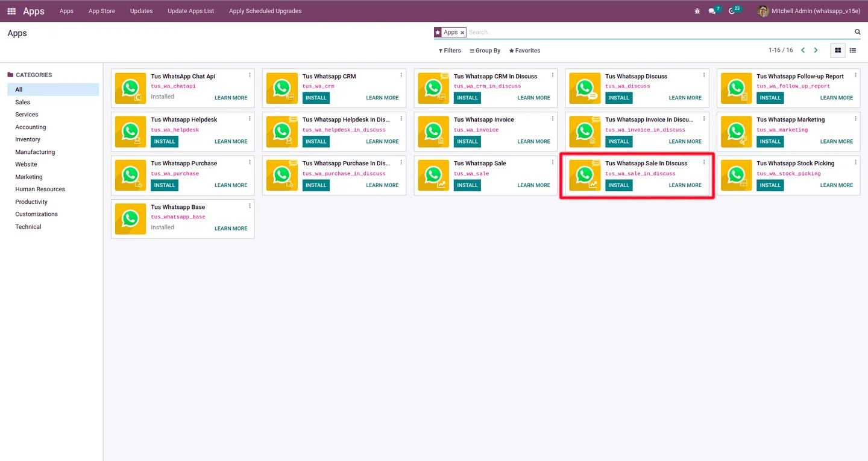Learn more about Tus Whatsapp Invoice
868x461 pixels.
tap(533, 141)
